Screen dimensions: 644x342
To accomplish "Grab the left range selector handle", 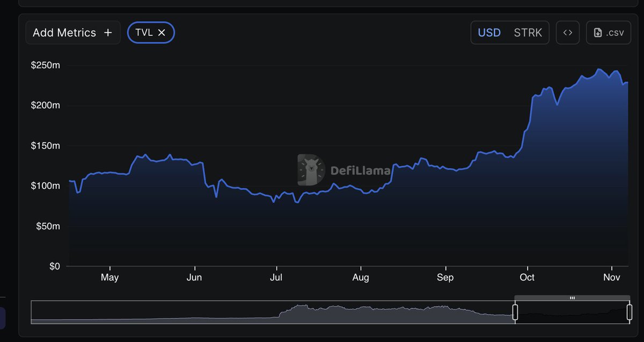I will click(x=515, y=313).
